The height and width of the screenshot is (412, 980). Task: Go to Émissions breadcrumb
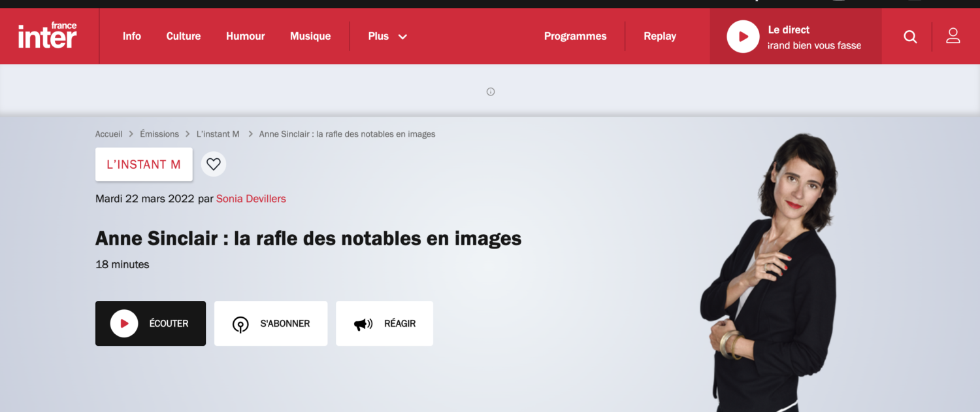pyautogui.click(x=159, y=134)
